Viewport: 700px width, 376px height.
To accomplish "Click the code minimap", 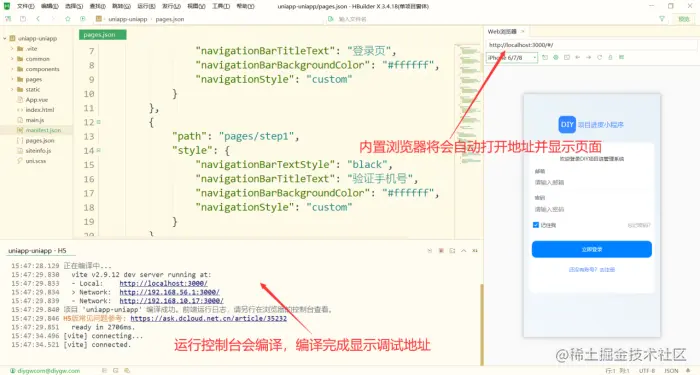I will (x=468, y=105).
